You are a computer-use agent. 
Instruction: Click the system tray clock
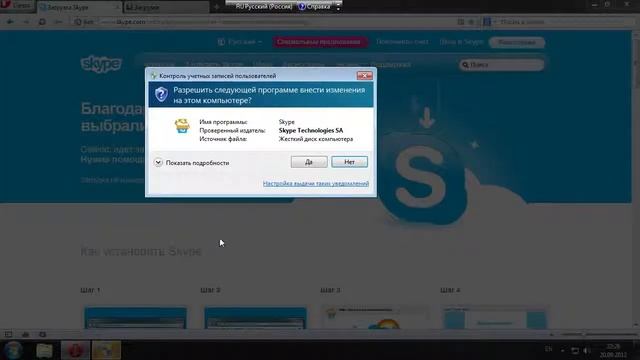coord(613,351)
